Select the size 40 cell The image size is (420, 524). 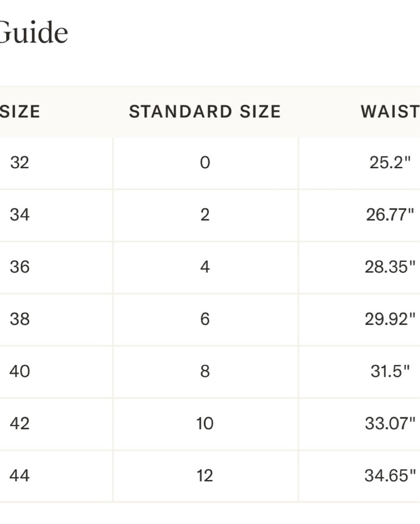point(20,371)
